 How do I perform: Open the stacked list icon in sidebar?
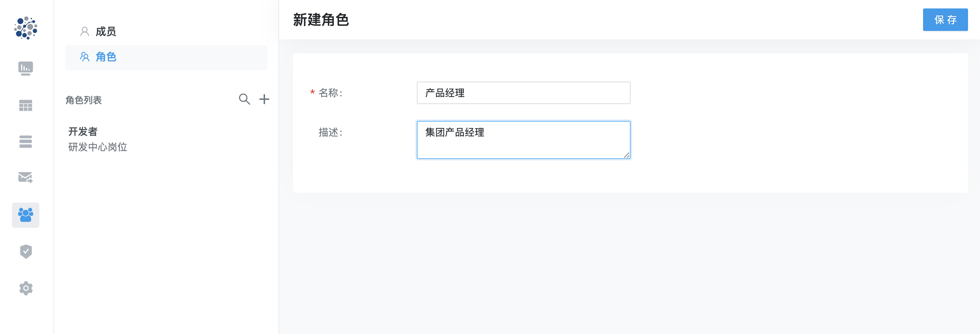click(26, 142)
